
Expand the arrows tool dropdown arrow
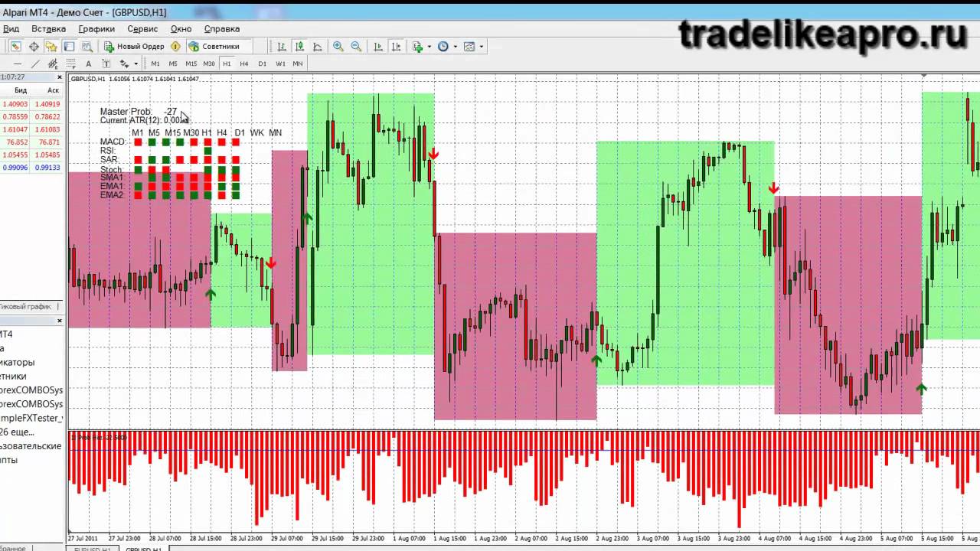[136, 64]
